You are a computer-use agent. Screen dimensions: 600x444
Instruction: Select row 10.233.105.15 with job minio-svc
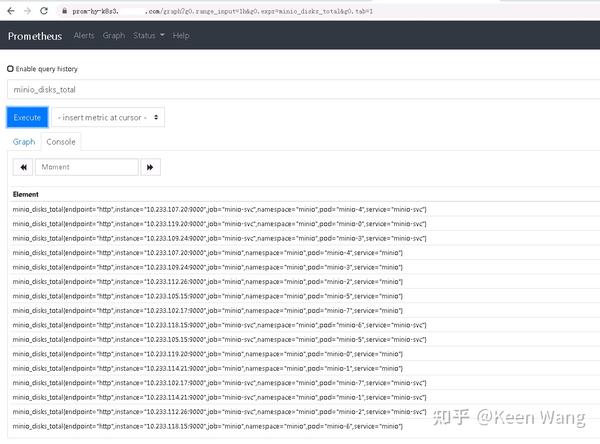(306, 340)
